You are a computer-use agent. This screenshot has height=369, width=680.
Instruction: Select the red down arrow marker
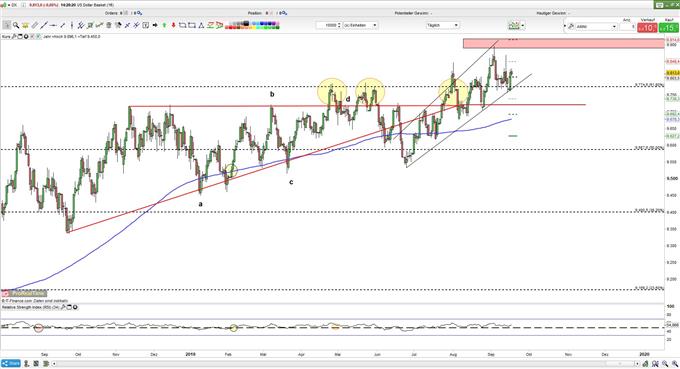173,26
